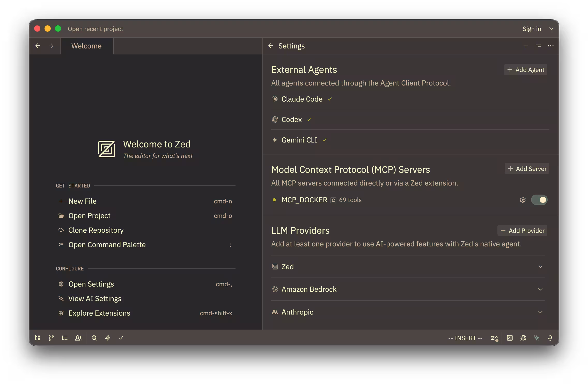Open project search with the magnifier icon
This screenshot has height=384, width=588.
coord(94,338)
